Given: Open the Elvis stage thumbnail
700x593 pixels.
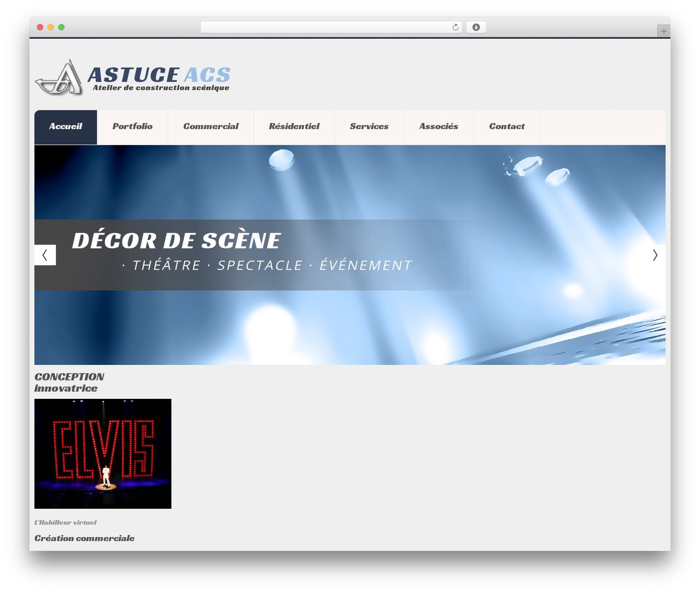Looking at the screenshot, I should [103, 454].
